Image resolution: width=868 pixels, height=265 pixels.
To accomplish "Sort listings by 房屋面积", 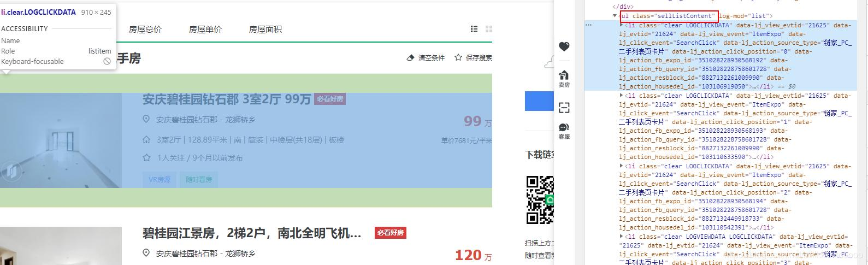I will click(265, 30).
